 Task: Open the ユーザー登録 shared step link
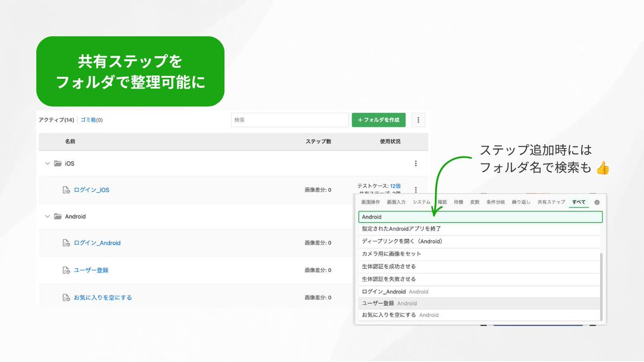(91, 270)
